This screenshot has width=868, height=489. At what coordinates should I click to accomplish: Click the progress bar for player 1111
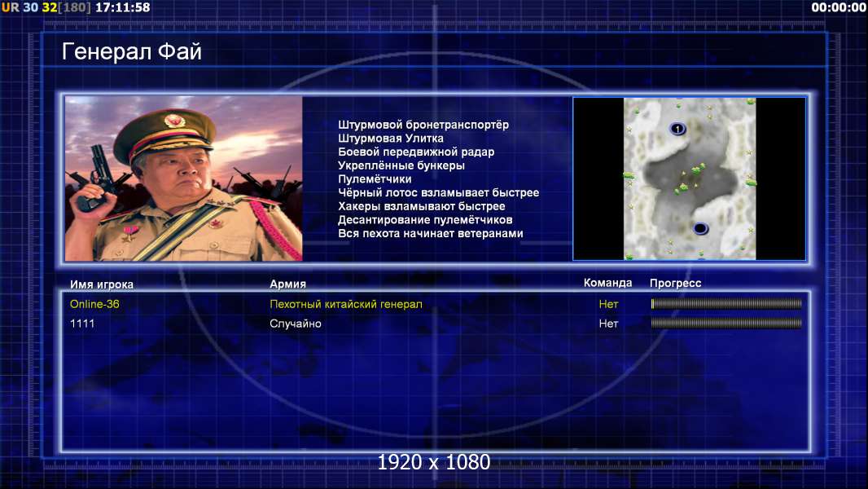coord(726,323)
